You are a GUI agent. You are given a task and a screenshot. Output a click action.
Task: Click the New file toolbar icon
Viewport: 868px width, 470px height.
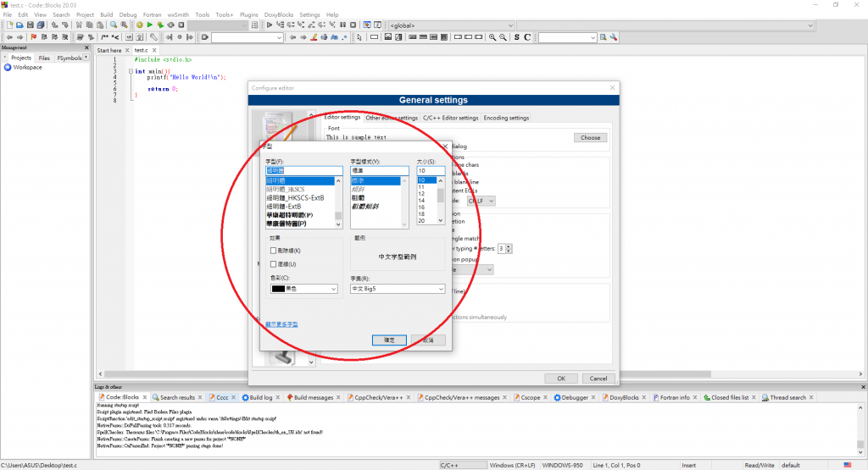(x=9, y=25)
